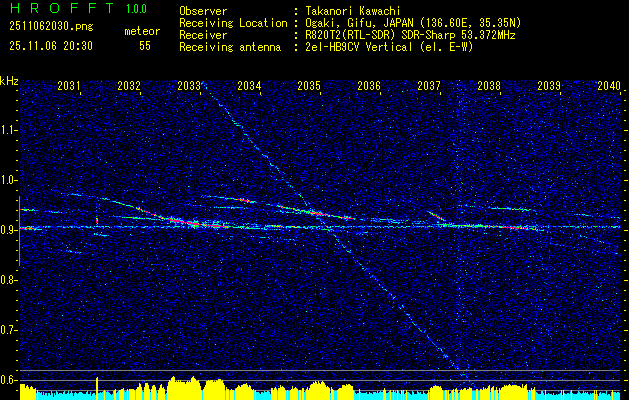The height and width of the screenshot is (400, 629).
Task: Click the 1.0 kHz frequency label
Action: (8, 181)
